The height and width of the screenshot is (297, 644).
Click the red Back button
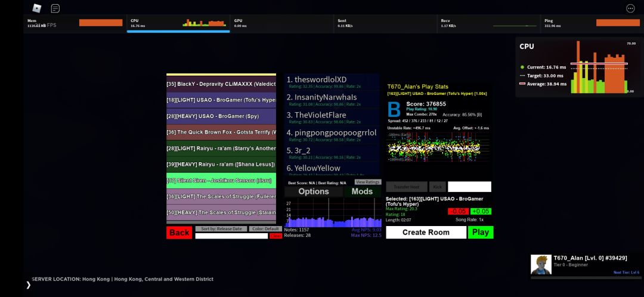pyautogui.click(x=179, y=233)
